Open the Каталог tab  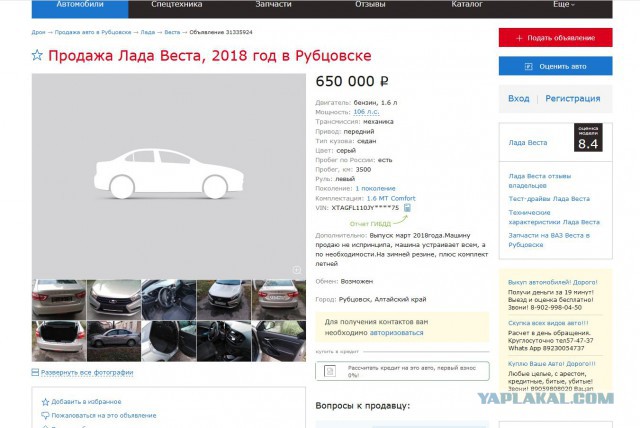(x=467, y=6)
